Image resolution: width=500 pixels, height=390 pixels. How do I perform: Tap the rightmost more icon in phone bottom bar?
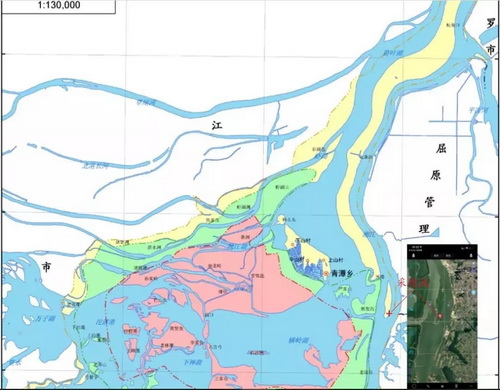[470, 386]
